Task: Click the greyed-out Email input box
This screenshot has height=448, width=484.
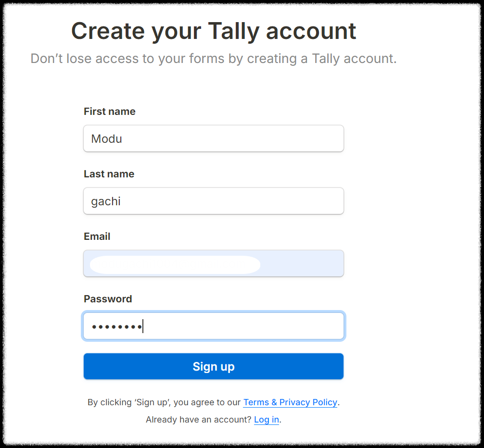Action: pos(214,263)
